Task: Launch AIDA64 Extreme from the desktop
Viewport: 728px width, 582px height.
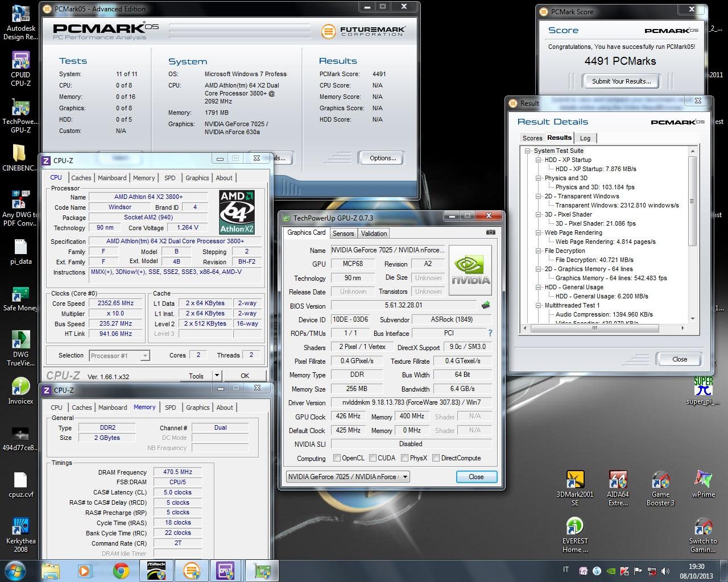Action: point(618,488)
